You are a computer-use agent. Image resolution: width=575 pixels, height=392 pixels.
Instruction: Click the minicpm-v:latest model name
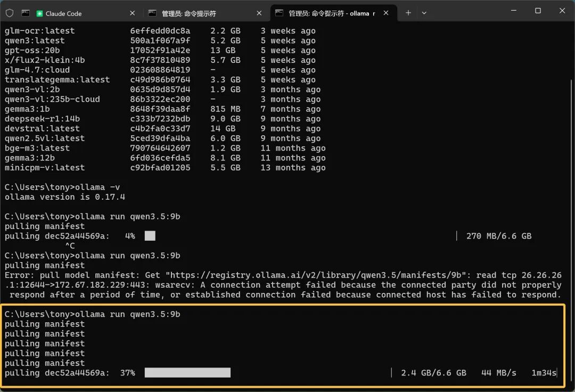pos(45,168)
